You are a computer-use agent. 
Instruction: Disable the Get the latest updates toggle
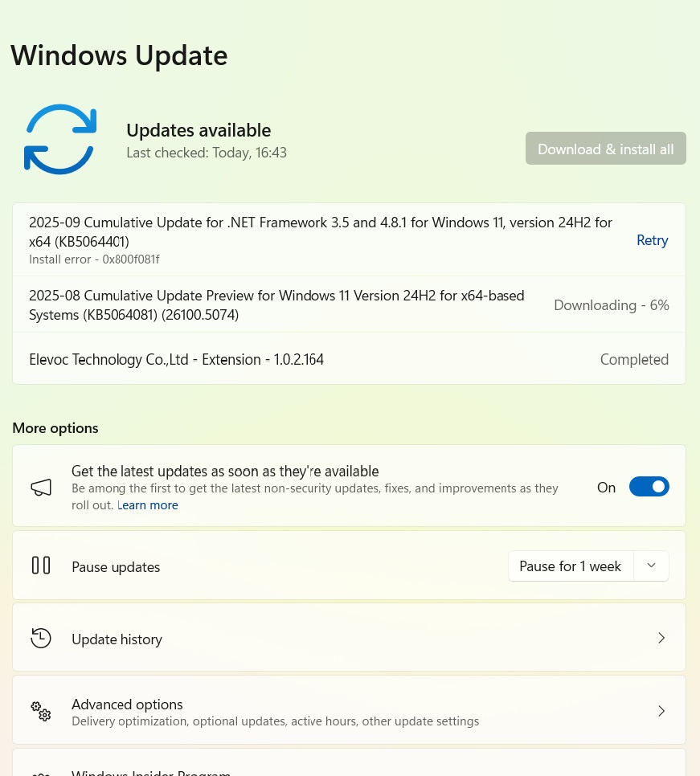point(649,486)
